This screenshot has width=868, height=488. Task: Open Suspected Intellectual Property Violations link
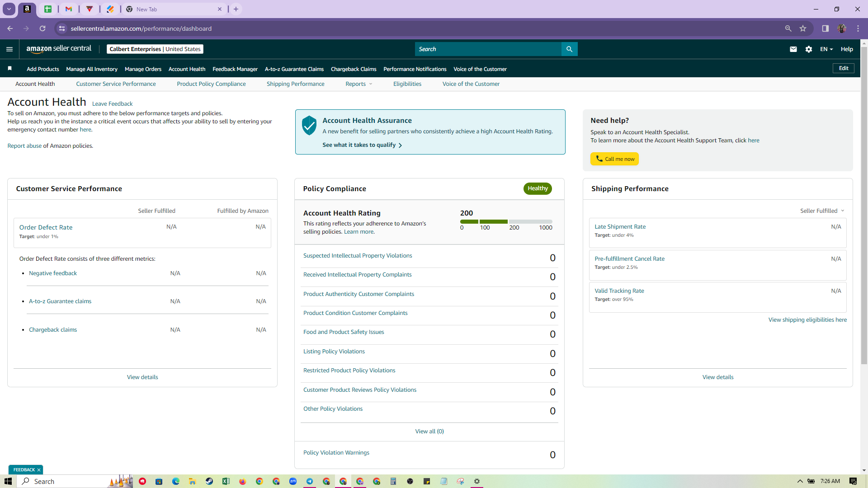tap(358, 256)
